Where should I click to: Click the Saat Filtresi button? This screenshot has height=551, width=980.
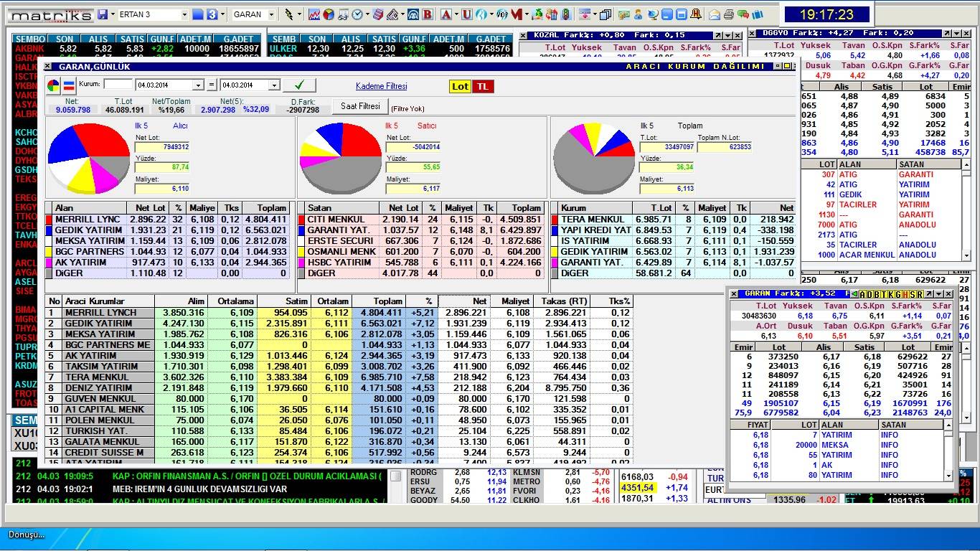[x=359, y=106]
